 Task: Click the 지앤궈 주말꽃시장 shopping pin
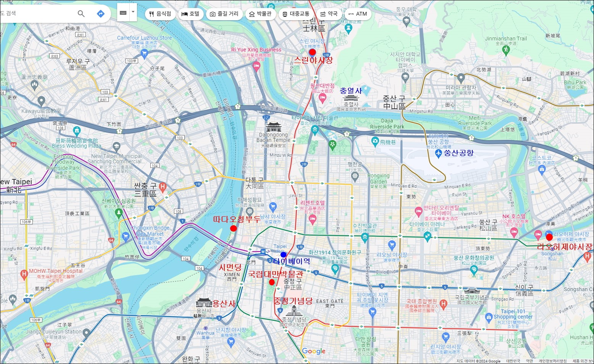pyautogui.click(x=373, y=312)
